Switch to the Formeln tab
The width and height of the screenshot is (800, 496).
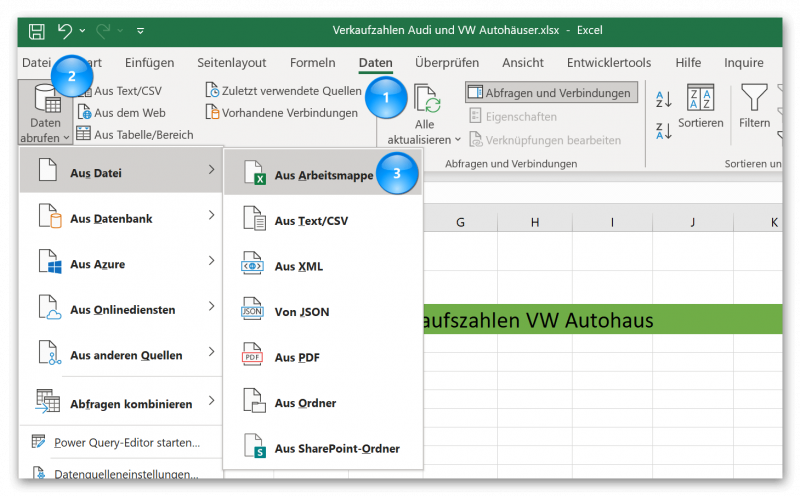point(313,63)
